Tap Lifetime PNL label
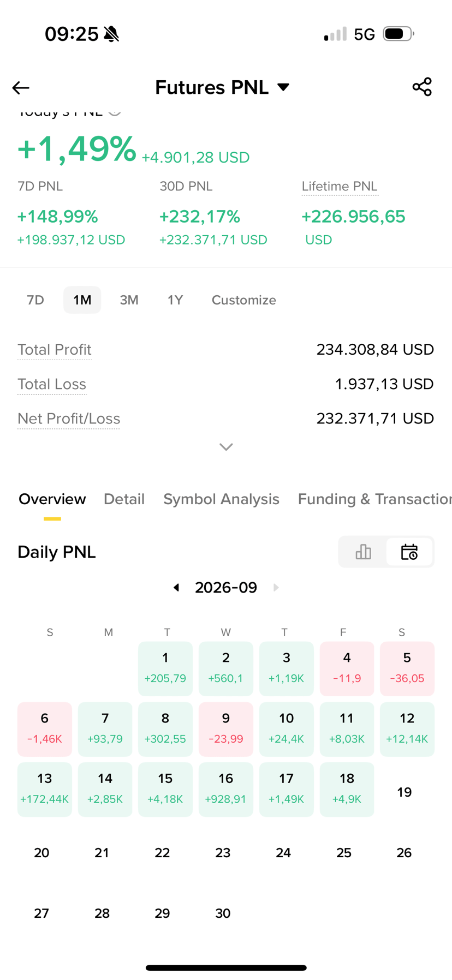Screen dimensions: 452x980 click(x=340, y=187)
